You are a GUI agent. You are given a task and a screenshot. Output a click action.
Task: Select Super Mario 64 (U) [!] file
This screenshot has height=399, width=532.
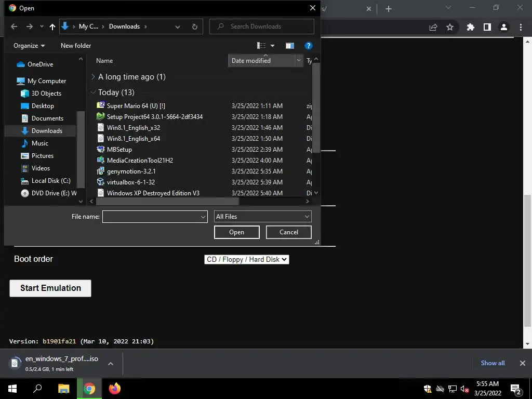click(x=136, y=106)
